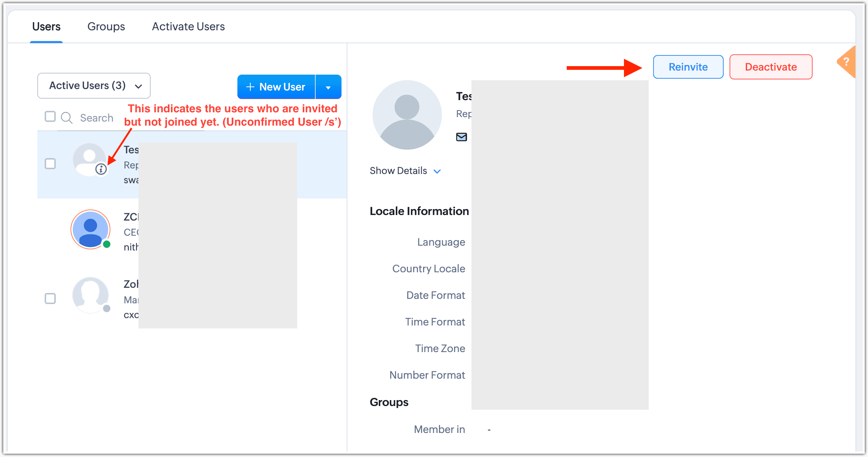
Task: Click the email envelope icon
Action: click(x=462, y=137)
